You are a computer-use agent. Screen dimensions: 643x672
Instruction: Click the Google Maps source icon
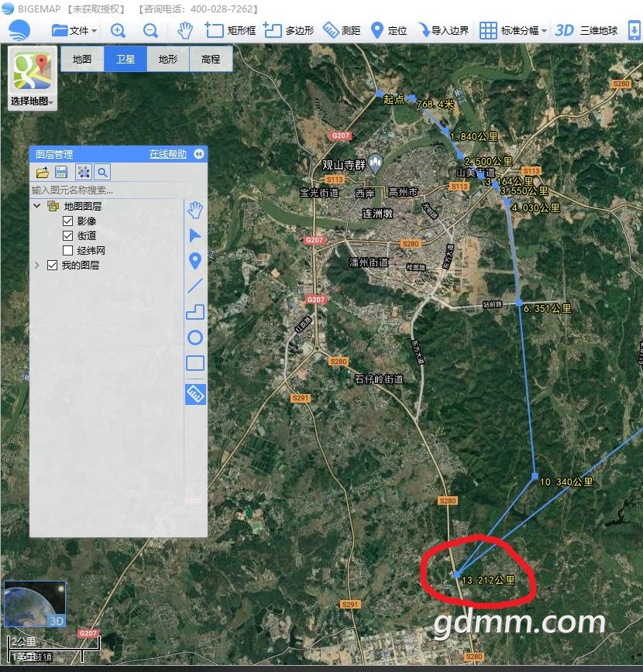coord(33,71)
